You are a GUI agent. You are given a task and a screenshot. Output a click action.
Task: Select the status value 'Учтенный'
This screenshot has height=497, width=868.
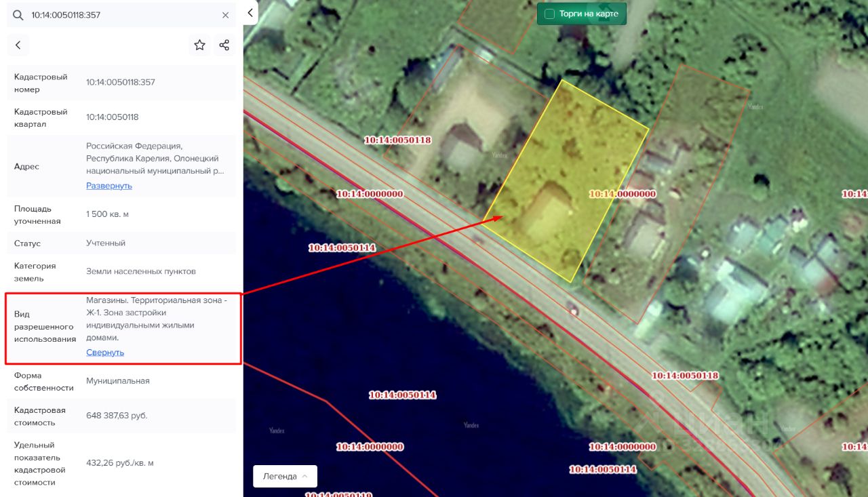(x=106, y=243)
